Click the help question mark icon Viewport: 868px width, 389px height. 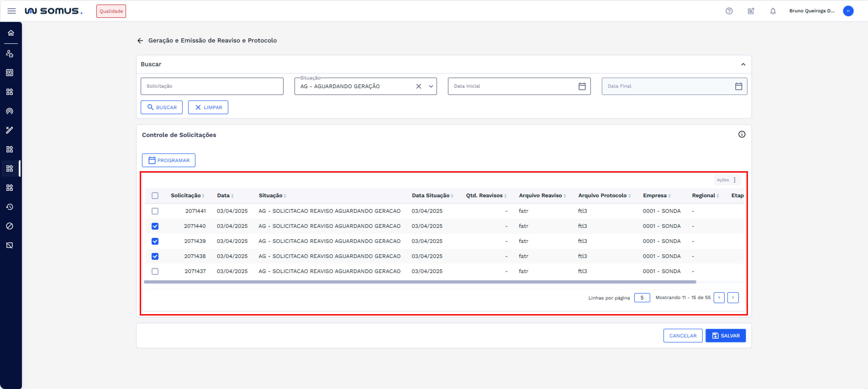[x=729, y=11]
